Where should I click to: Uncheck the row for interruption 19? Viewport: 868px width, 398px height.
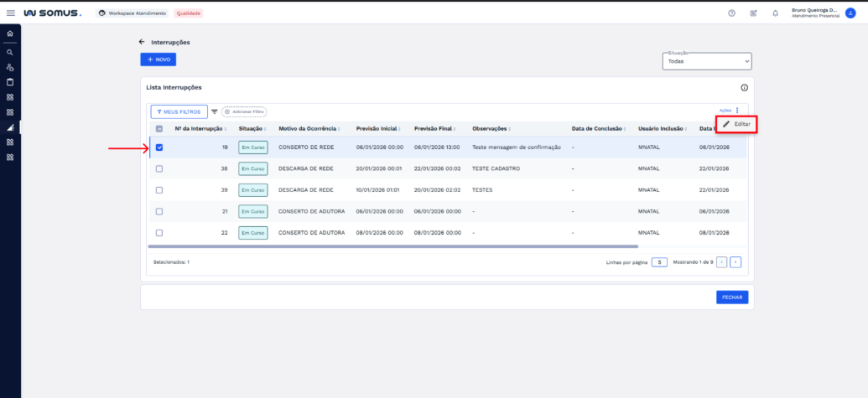point(159,148)
